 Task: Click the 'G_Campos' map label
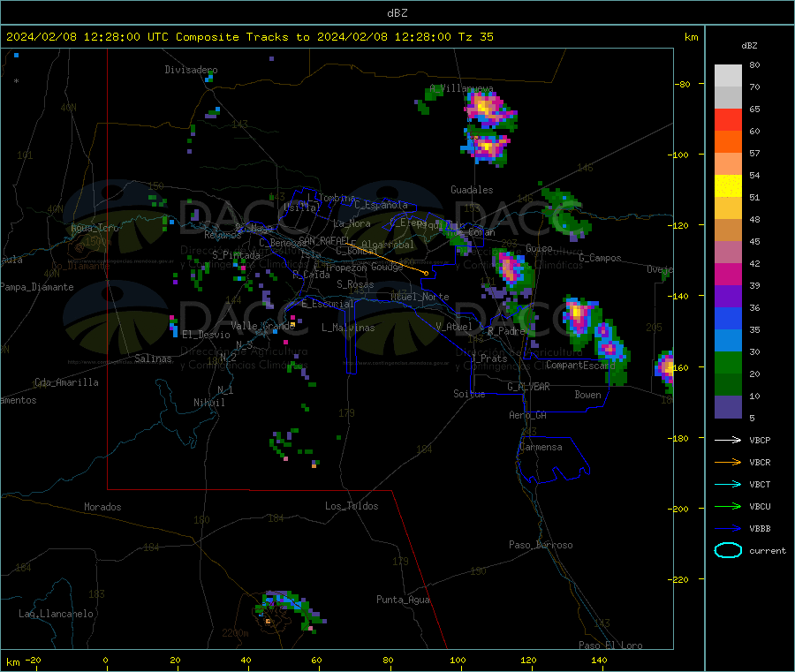[x=600, y=258]
